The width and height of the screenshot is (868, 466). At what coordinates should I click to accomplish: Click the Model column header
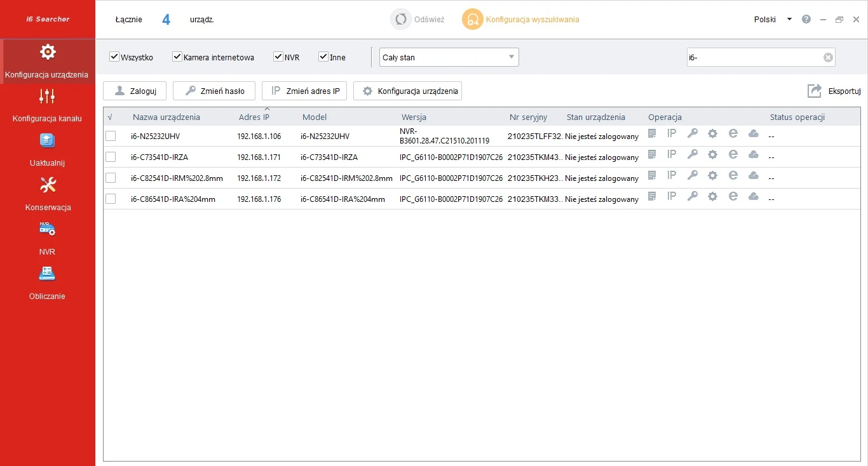click(x=315, y=117)
